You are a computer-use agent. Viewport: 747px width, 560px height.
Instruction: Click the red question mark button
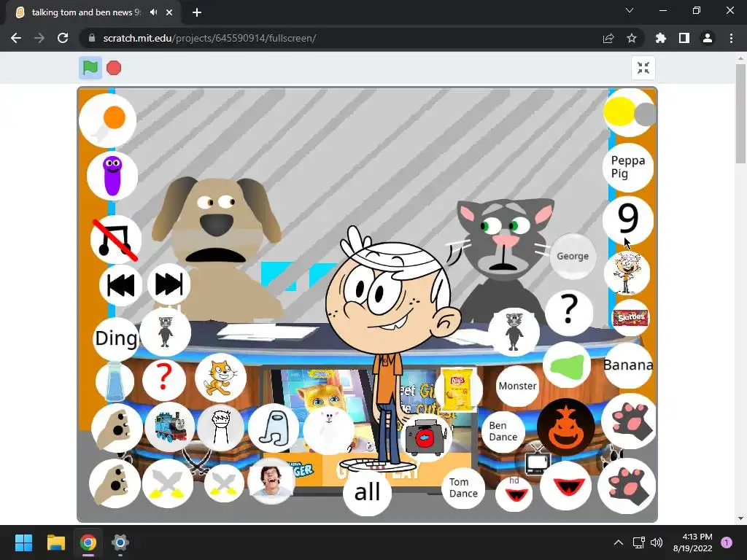pyautogui.click(x=164, y=379)
